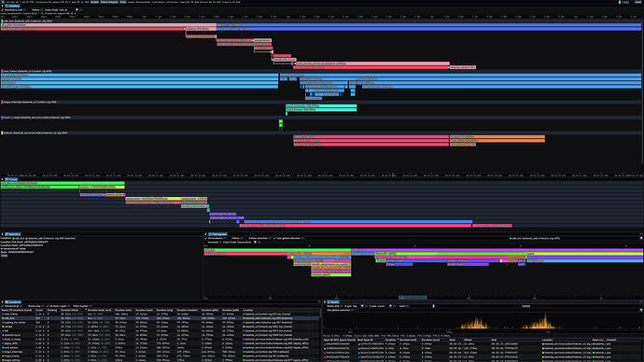Viewport: 644px width, 362px height.
Task: Collapse the Locations panel arrow
Action: [x=2, y=302]
